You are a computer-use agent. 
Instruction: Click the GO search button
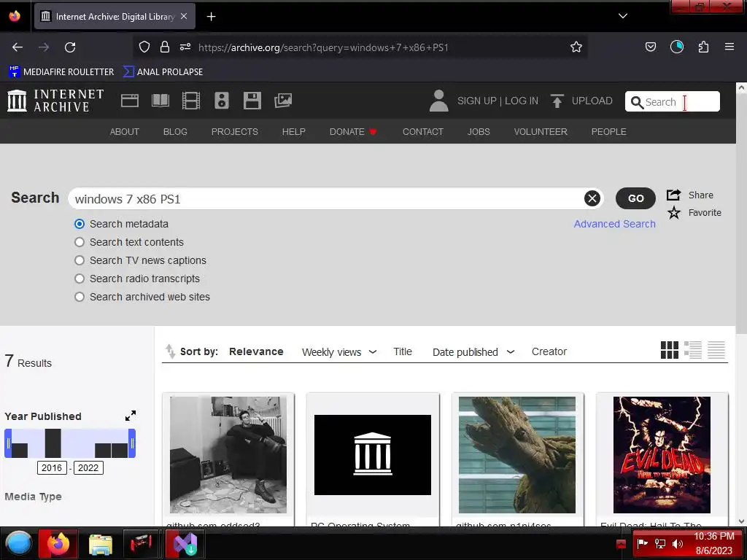635,198
